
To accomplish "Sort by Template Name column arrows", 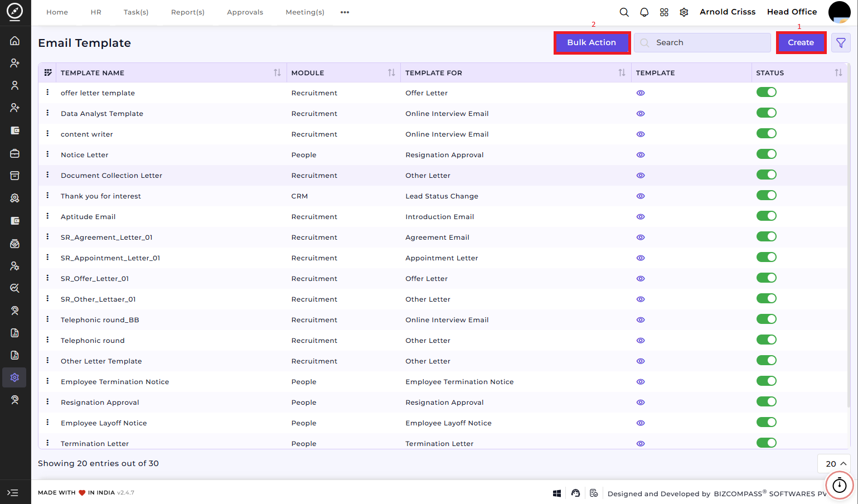I will coord(277,72).
